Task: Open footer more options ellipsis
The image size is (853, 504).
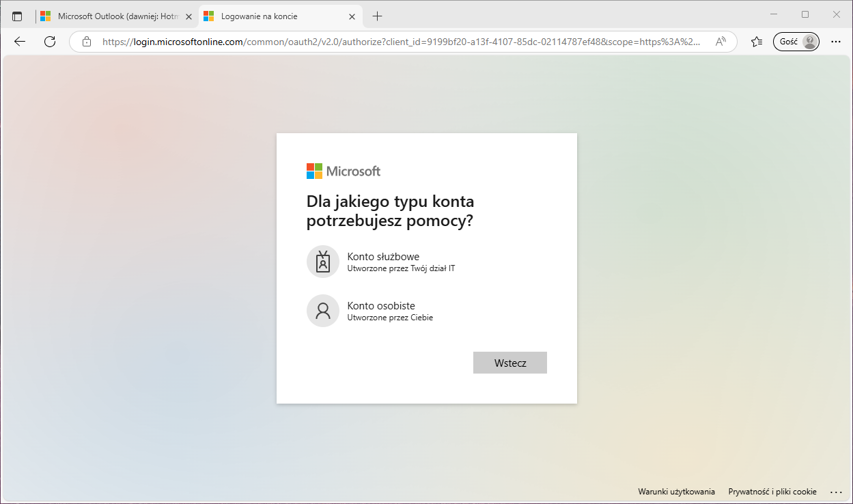Action: (837, 492)
